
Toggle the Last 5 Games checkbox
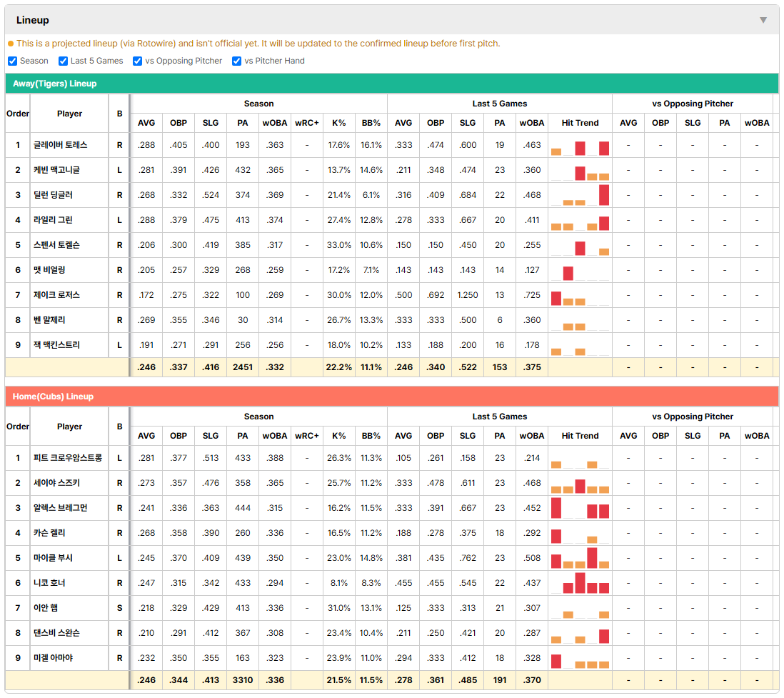click(63, 61)
